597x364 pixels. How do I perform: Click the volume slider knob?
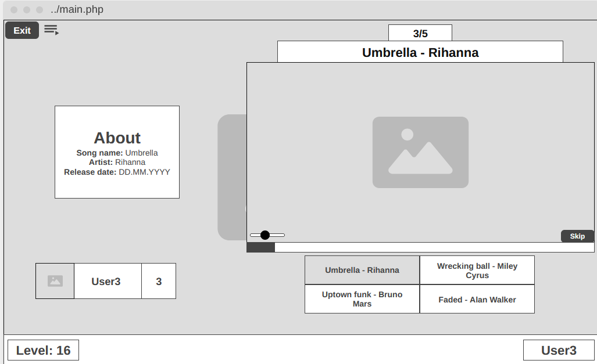[x=265, y=235]
